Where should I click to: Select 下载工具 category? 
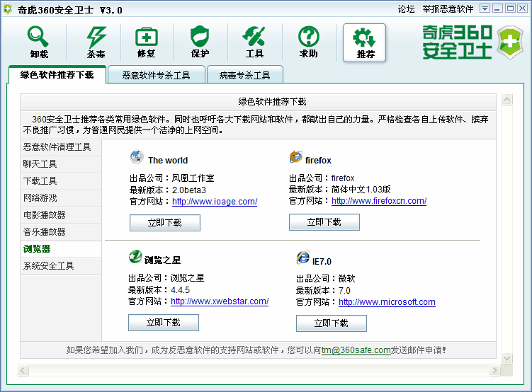(61, 181)
